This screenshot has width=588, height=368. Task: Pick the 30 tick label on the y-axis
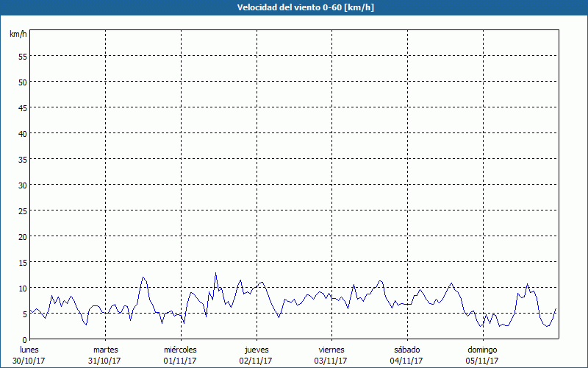(22, 185)
